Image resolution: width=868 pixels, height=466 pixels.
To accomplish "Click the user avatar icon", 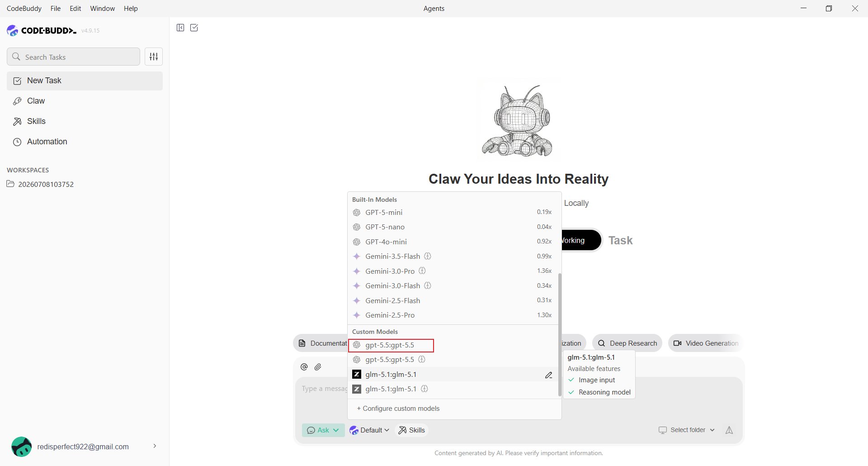I will pyautogui.click(x=21, y=447).
